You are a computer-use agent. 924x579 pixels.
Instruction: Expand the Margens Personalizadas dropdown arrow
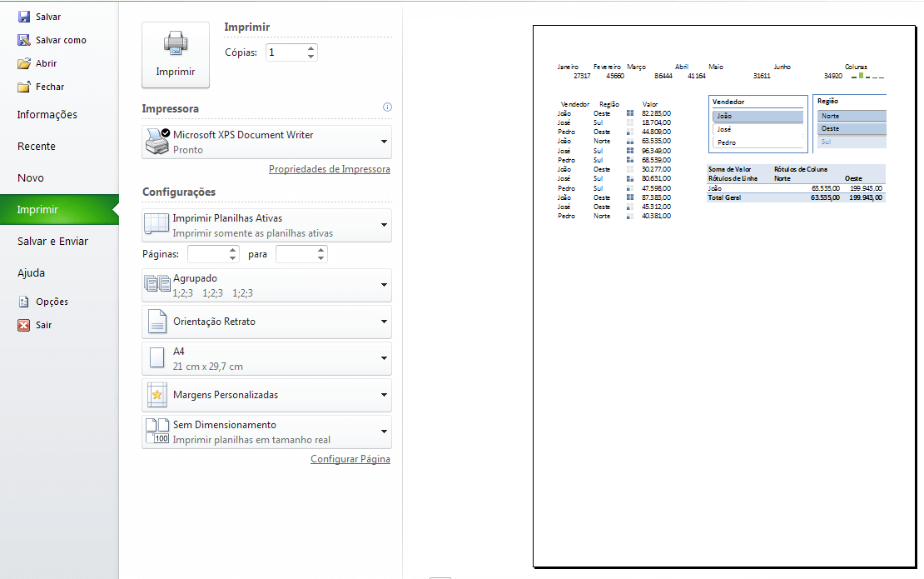[385, 395]
